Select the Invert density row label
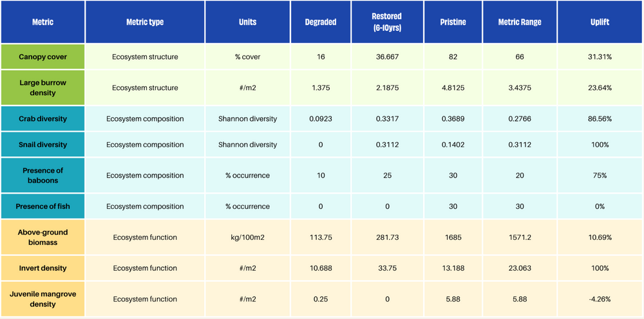The width and height of the screenshot is (644, 319). coord(43,268)
